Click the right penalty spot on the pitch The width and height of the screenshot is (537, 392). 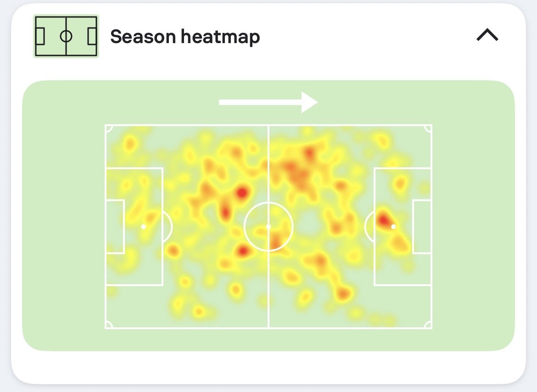coord(393,226)
